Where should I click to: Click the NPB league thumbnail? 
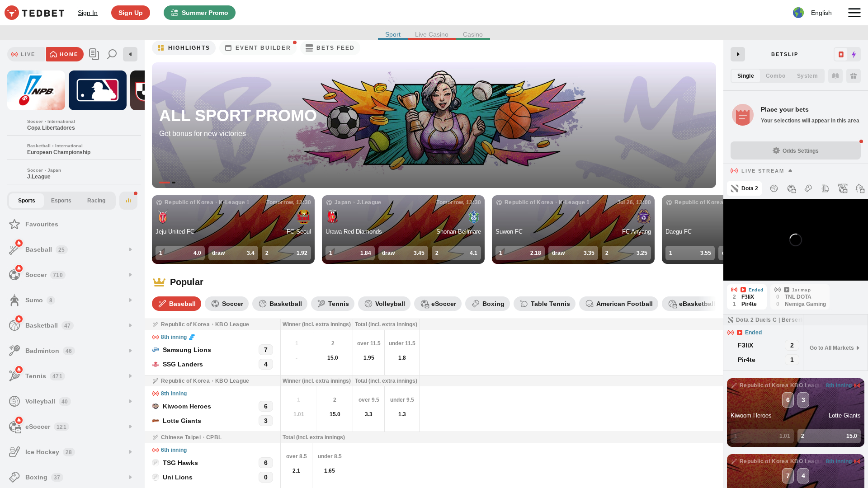36,90
